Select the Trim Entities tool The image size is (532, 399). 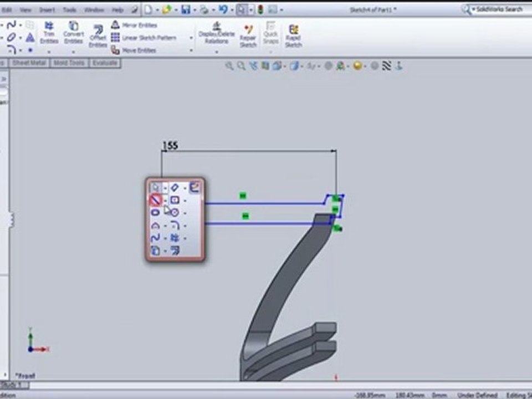click(x=49, y=33)
